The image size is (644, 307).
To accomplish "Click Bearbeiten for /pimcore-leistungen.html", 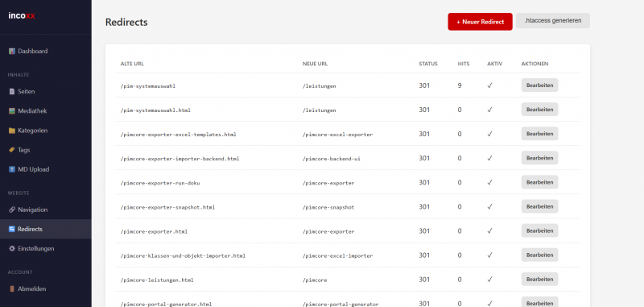I will [x=539, y=280].
